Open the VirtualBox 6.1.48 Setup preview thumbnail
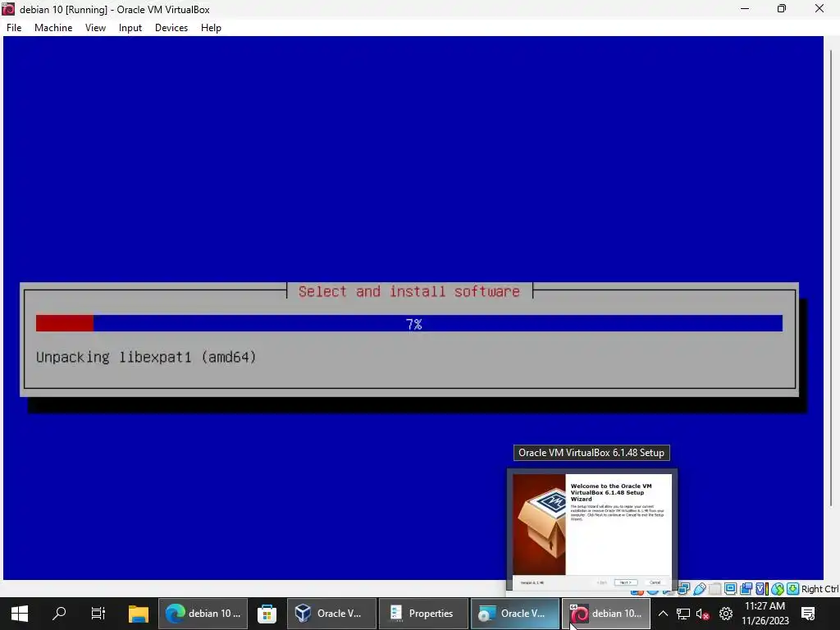 [x=592, y=530]
